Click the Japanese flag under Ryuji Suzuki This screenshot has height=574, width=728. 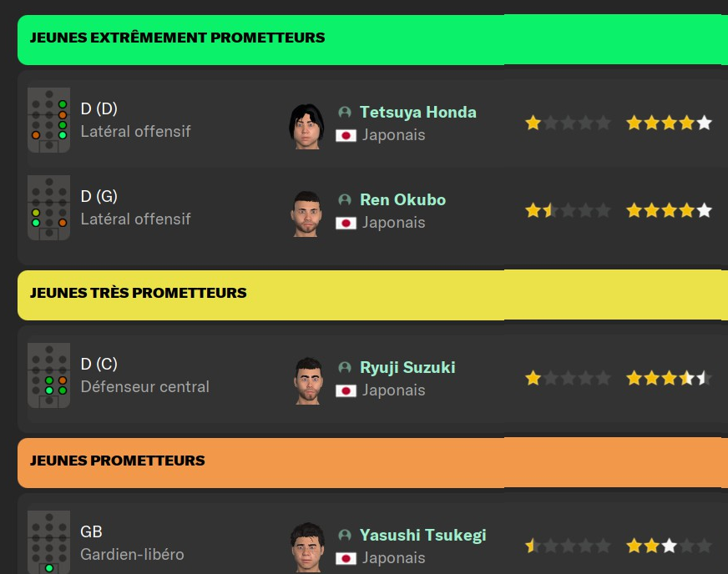tap(346, 390)
